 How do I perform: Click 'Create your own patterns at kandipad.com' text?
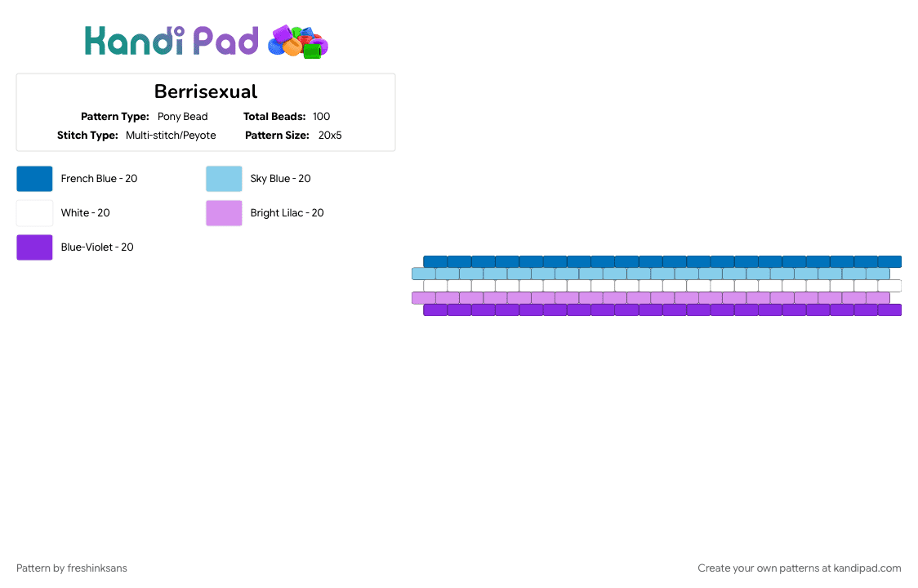pyautogui.click(x=799, y=568)
